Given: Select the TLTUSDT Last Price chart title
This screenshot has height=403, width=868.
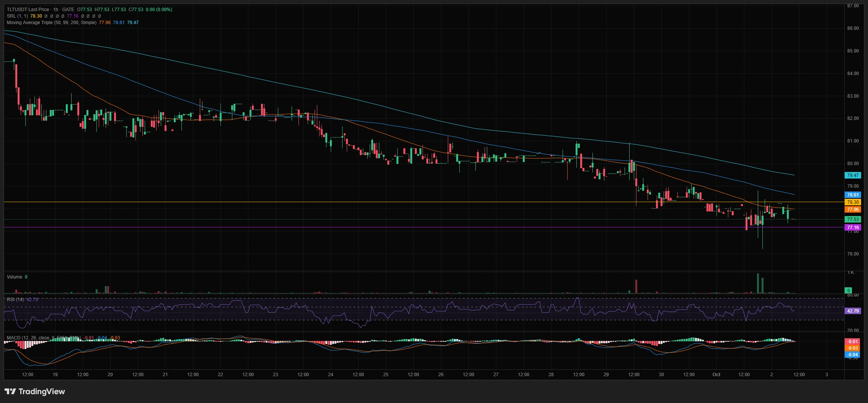Looking at the screenshot, I should pos(28,10).
